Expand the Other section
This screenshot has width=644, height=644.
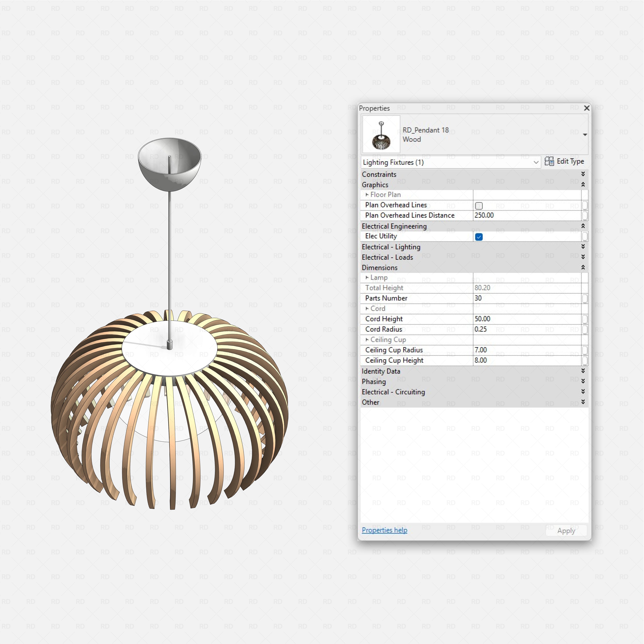[583, 402]
